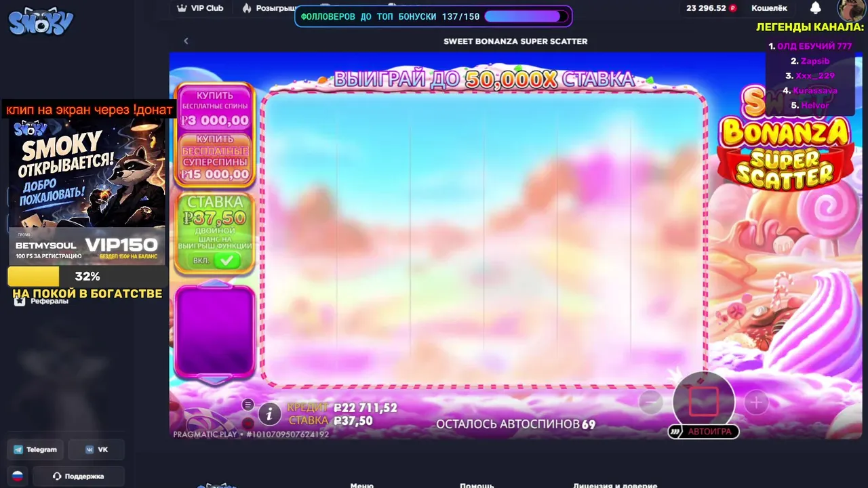The width and height of the screenshot is (868, 488).
Task: Open VIP Club crown link
Action: tap(200, 8)
